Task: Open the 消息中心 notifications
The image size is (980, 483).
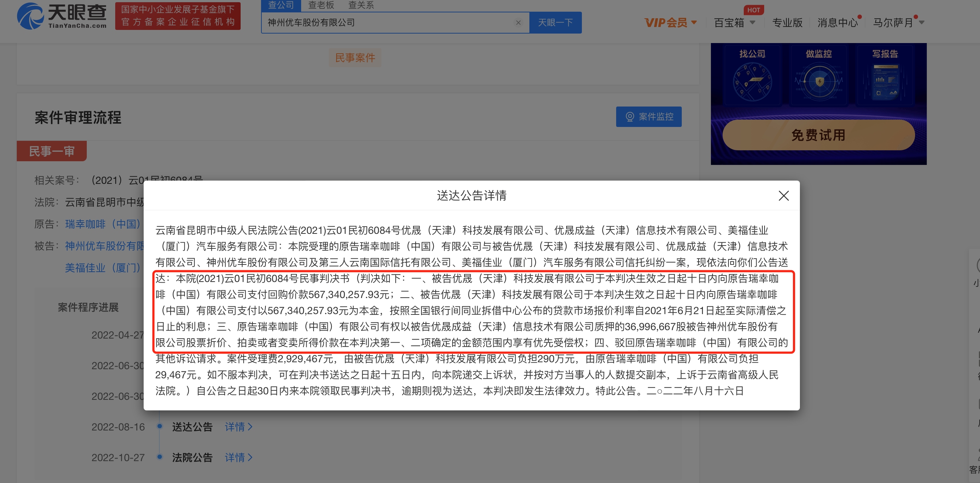Action: (x=837, y=23)
